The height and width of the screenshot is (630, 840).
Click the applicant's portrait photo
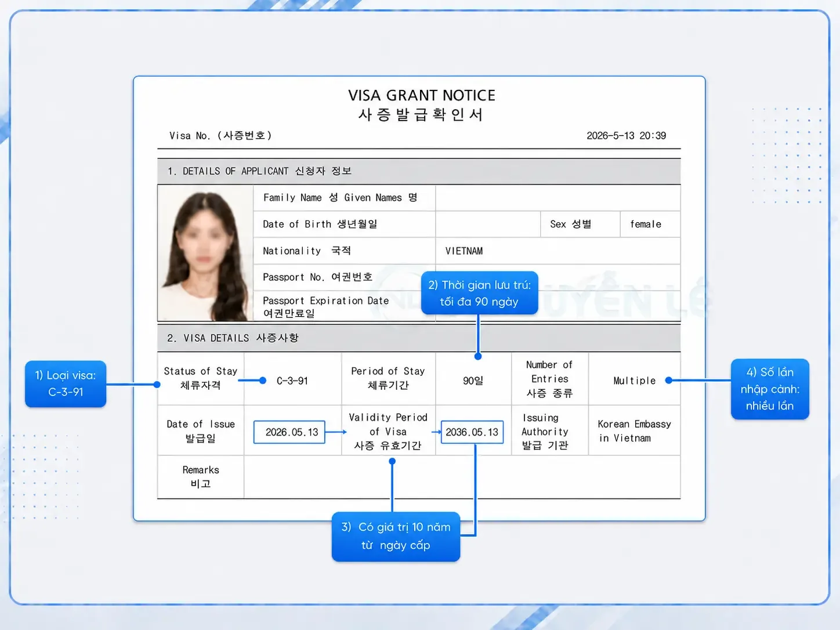point(205,253)
